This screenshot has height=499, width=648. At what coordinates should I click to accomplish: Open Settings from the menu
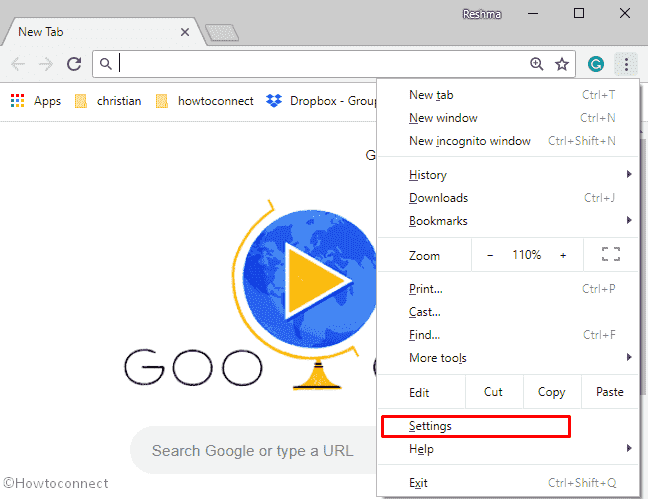point(508,426)
